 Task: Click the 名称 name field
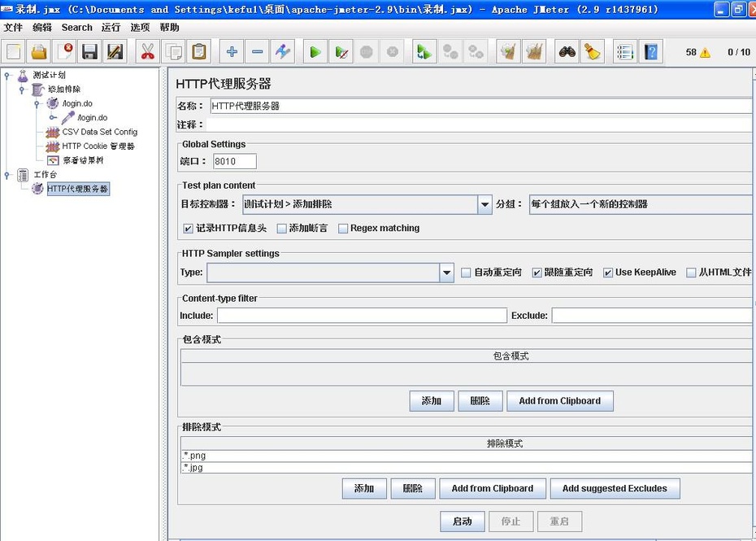[x=481, y=107]
